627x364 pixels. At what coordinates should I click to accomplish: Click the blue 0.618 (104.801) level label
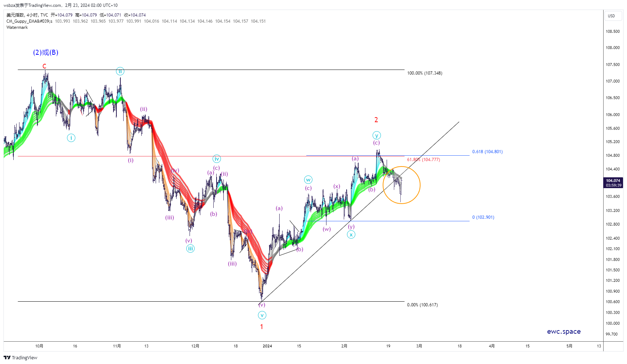(487, 152)
